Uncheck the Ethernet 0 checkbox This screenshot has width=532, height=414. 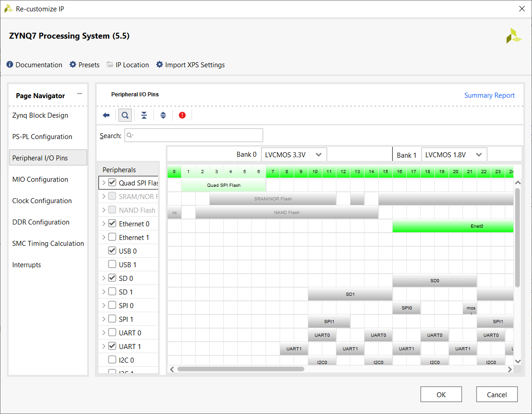[112, 224]
